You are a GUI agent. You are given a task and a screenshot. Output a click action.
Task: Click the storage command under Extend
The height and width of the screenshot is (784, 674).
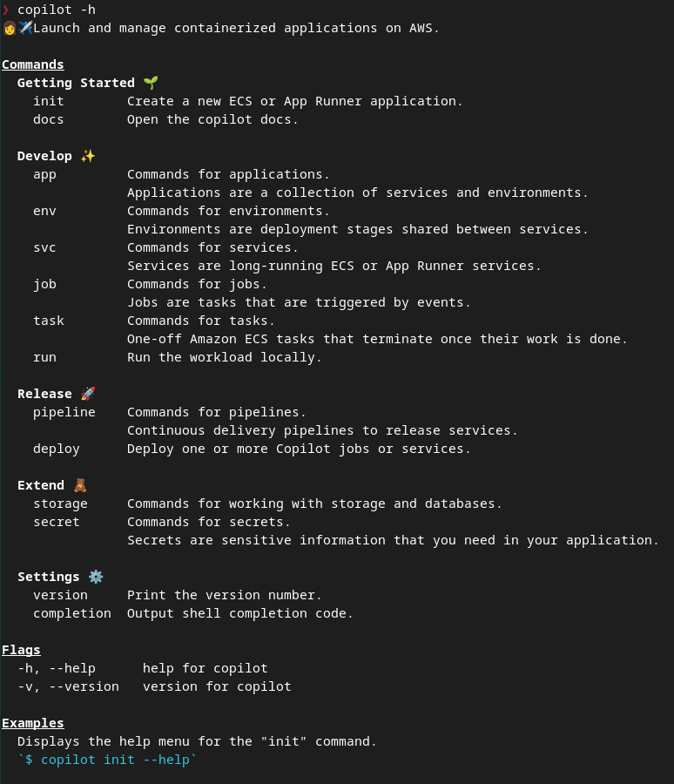pos(60,504)
